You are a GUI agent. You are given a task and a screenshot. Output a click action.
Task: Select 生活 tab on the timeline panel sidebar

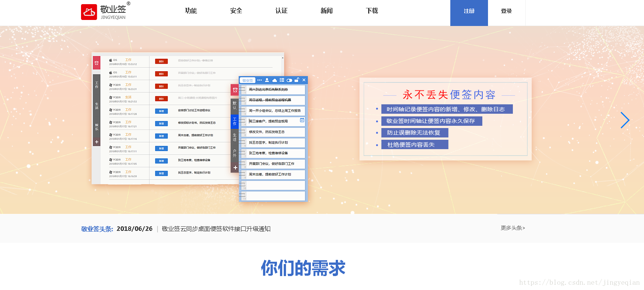[x=96, y=106]
